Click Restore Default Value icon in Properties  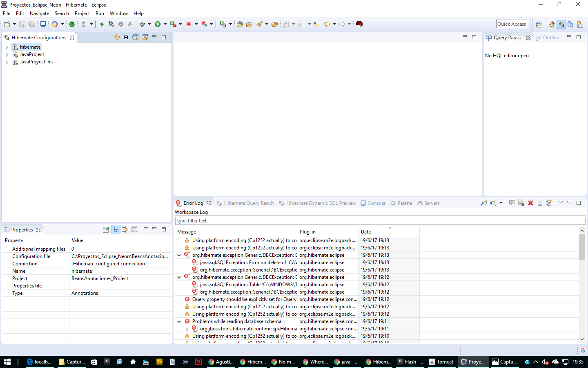pos(134,229)
